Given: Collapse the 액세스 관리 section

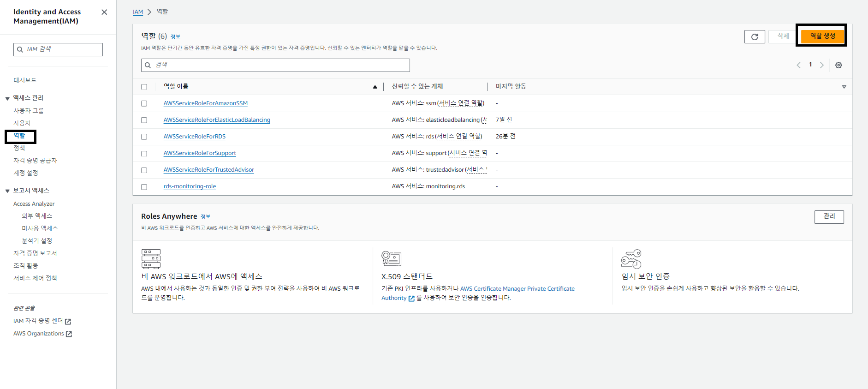Looking at the screenshot, I should click(7, 98).
